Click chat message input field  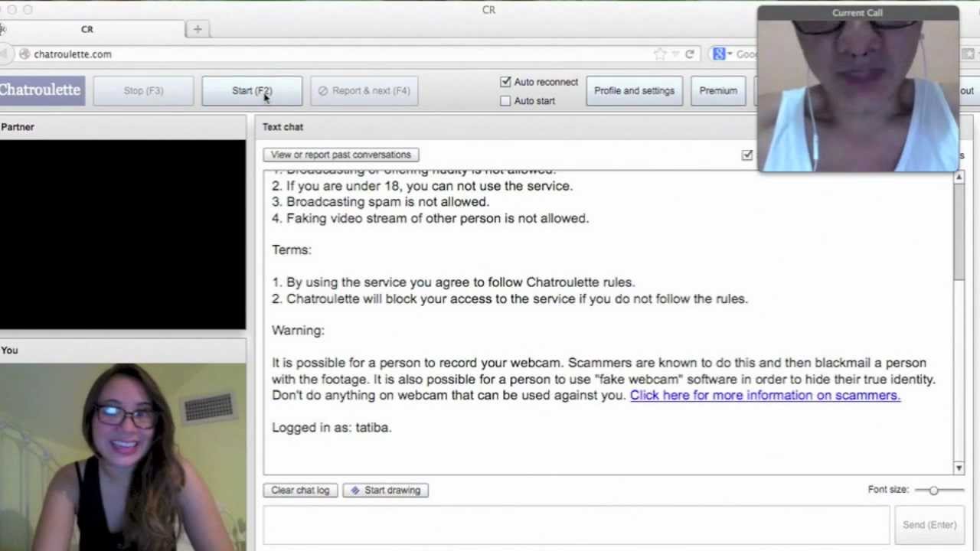[x=577, y=525]
